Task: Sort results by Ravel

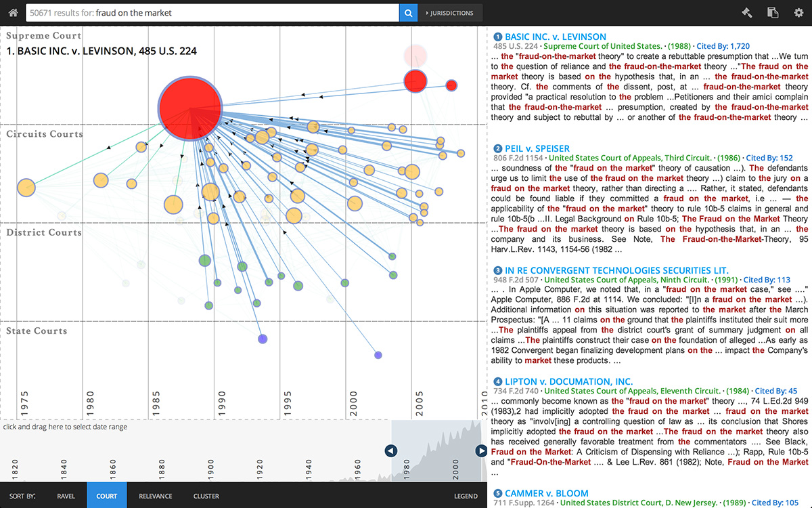Action: pos(66,496)
